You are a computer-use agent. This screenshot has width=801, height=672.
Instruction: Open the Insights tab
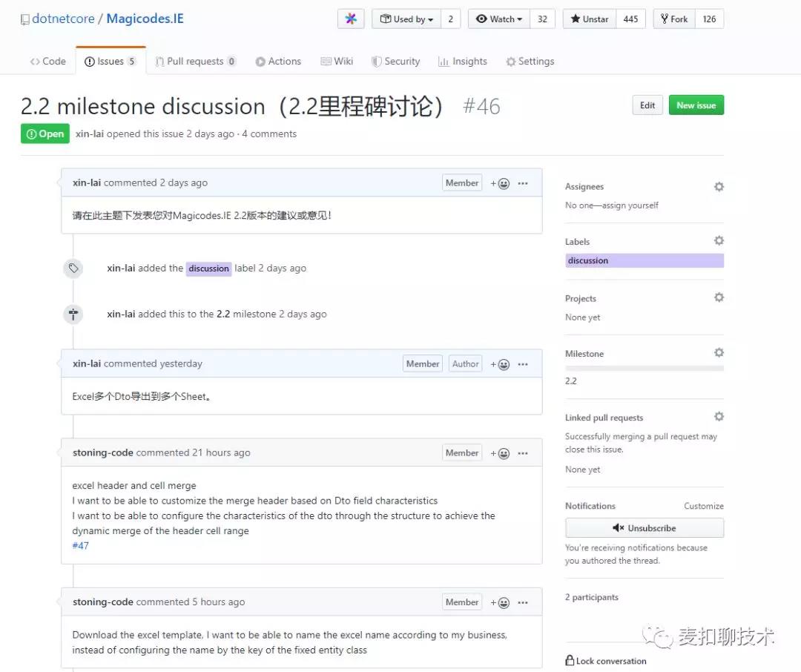point(463,62)
